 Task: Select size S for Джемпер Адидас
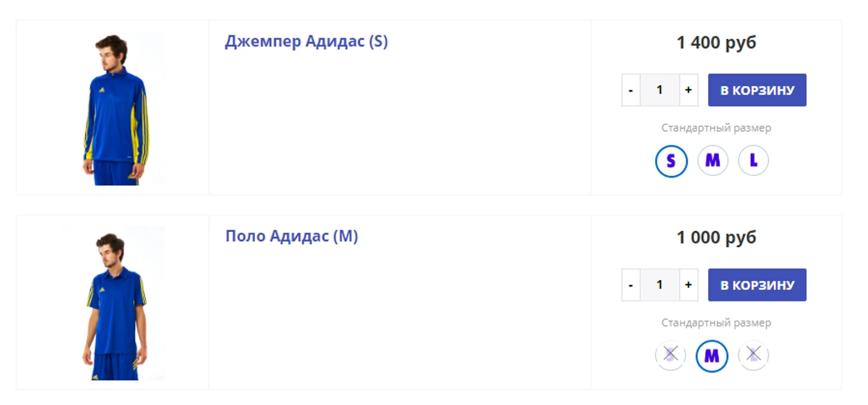[671, 161]
